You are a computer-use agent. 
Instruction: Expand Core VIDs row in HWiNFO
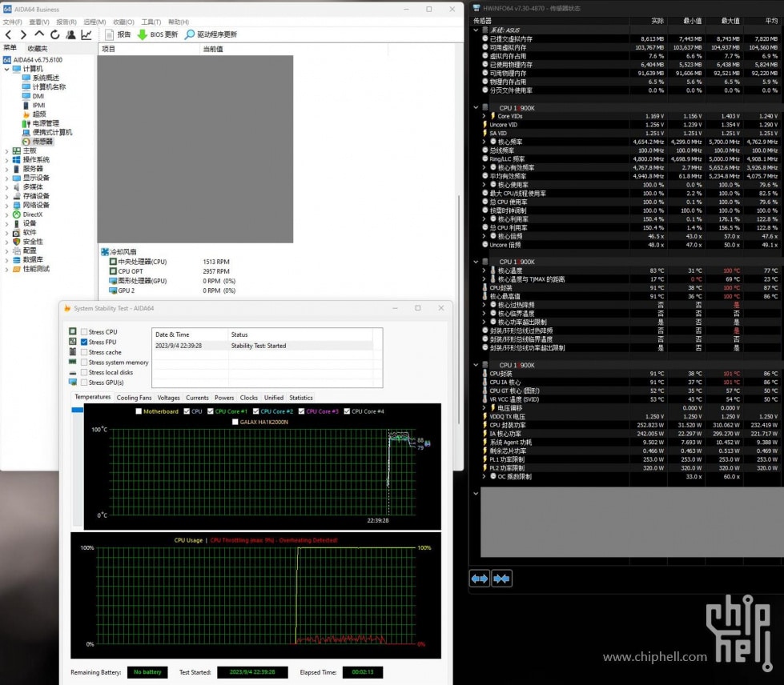pos(484,116)
